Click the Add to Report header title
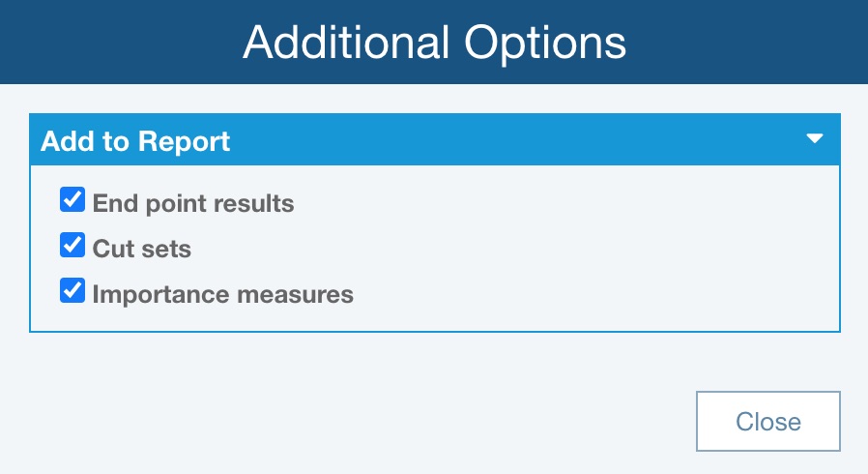The width and height of the screenshot is (868, 474). click(135, 141)
